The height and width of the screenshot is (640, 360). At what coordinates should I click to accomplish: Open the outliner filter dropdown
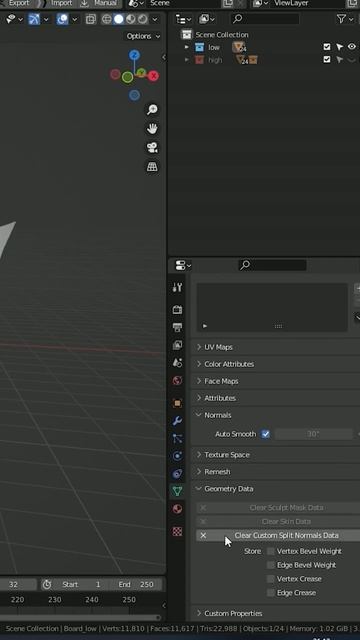click(x=345, y=19)
